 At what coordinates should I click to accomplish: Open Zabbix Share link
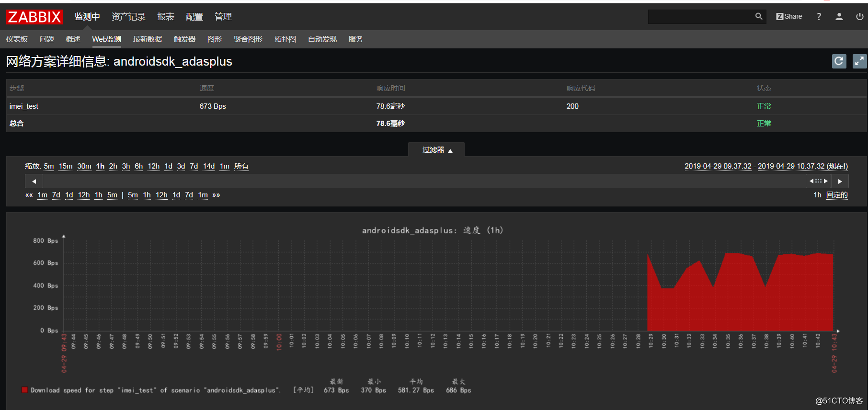point(789,17)
